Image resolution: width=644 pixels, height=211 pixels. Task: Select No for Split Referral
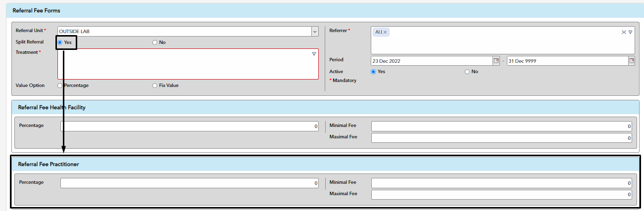pos(155,42)
